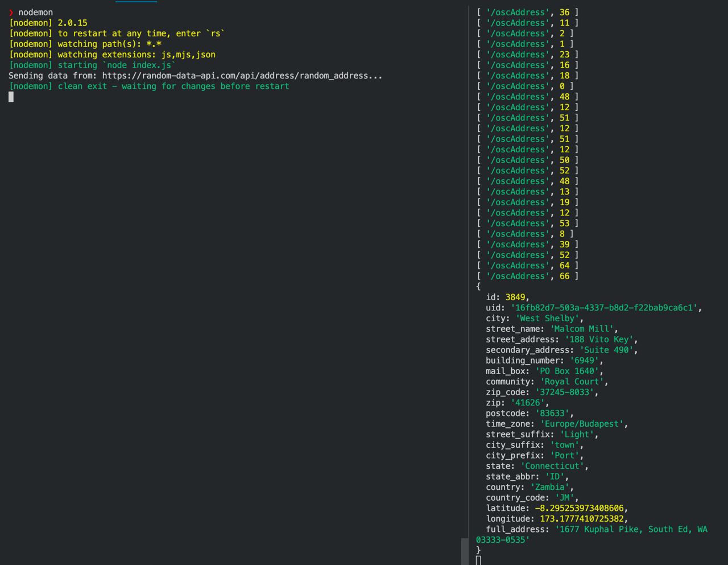Select the '/oscAddress', 64 output row
Image resolution: width=728 pixels, height=565 pixels.
coord(527,265)
